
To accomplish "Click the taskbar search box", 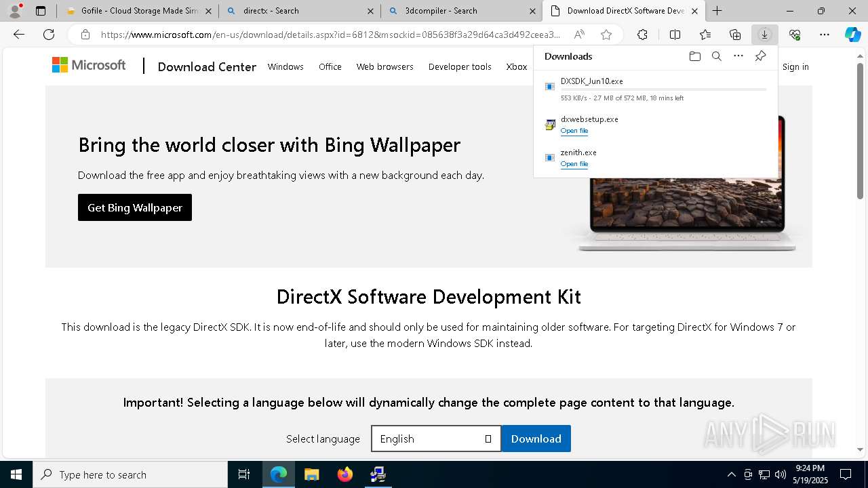I will tap(130, 474).
